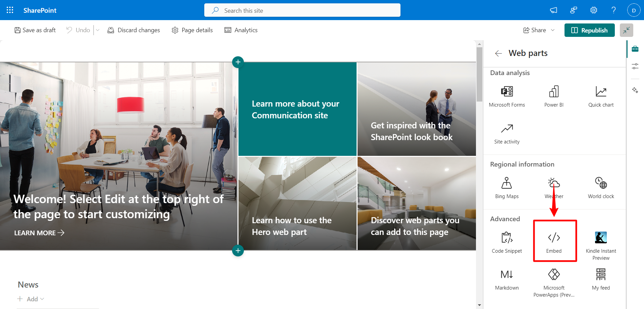Click the LEARN MORE link

[x=39, y=233]
